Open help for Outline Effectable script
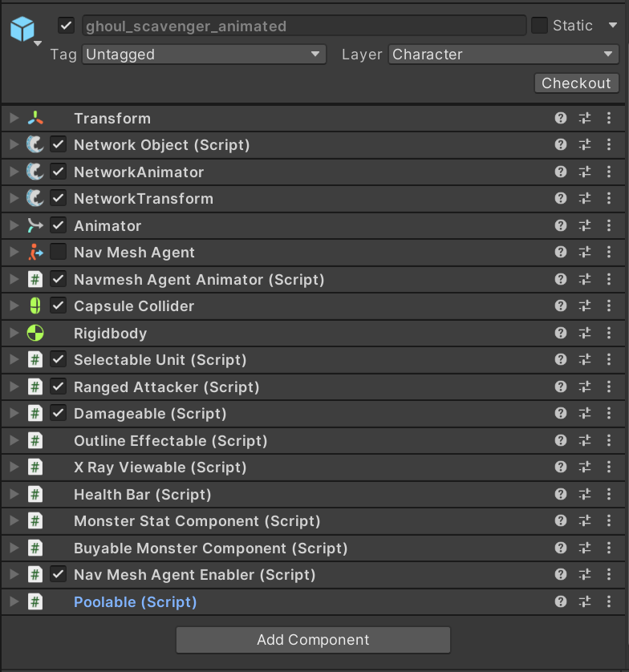The width and height of the screenshot is (629, 672). [x=560, y=440]
